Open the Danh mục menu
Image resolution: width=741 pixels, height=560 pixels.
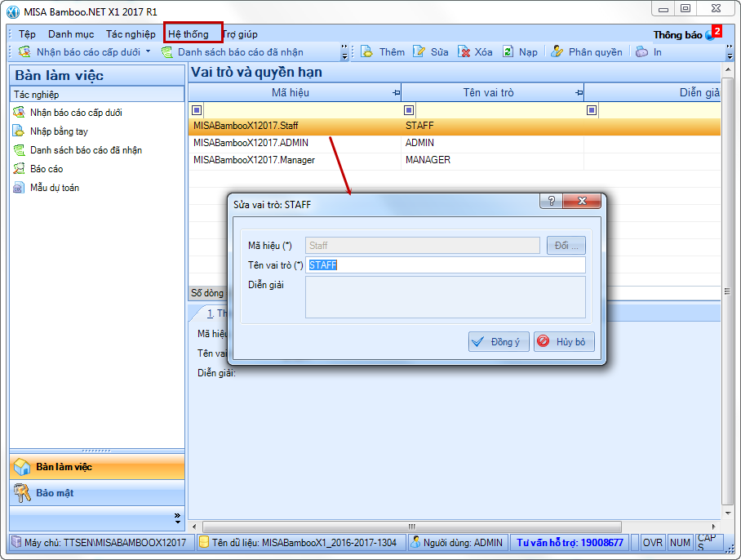[71, 34]
